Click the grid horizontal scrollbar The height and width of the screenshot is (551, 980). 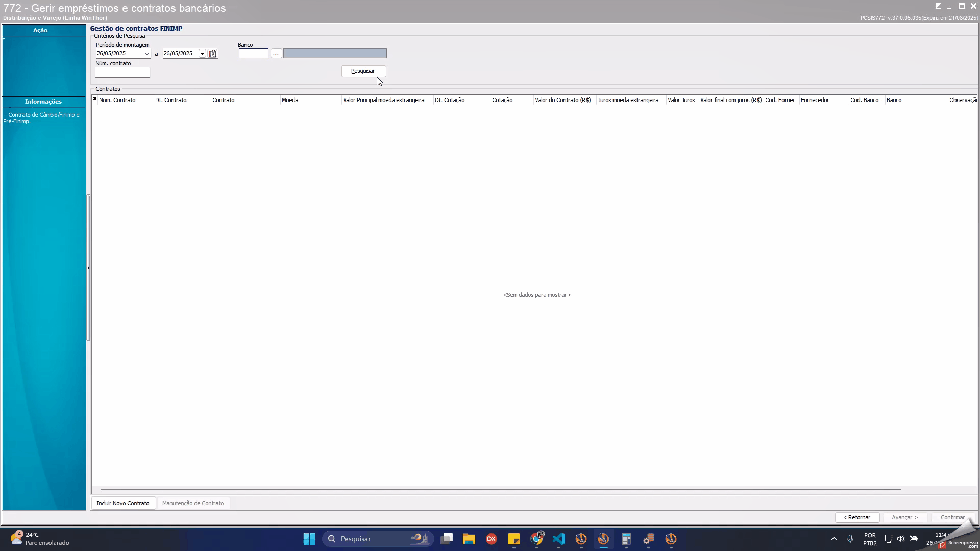click(x=500, y=490)
